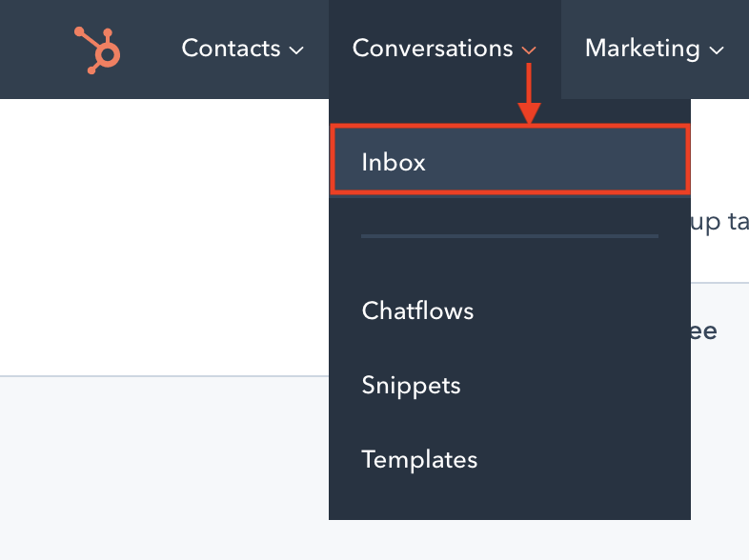749x560 pixels.
Task: Expand the Marketing chevron arrow
Action: [716, 50]
